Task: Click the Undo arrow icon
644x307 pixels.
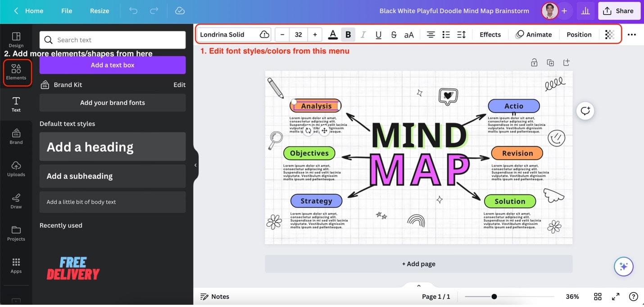Action: tap(133, 11)
